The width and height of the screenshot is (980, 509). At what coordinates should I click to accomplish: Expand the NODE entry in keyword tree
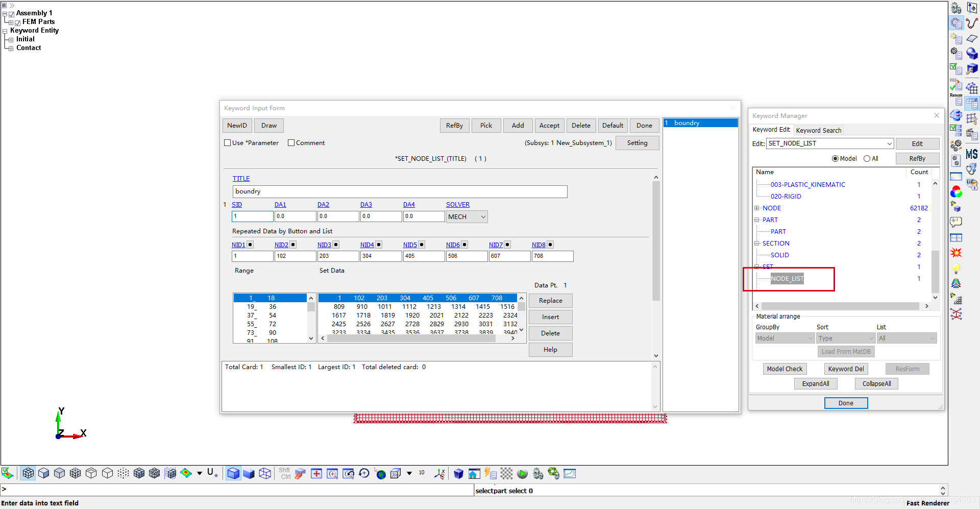(757, 208)
